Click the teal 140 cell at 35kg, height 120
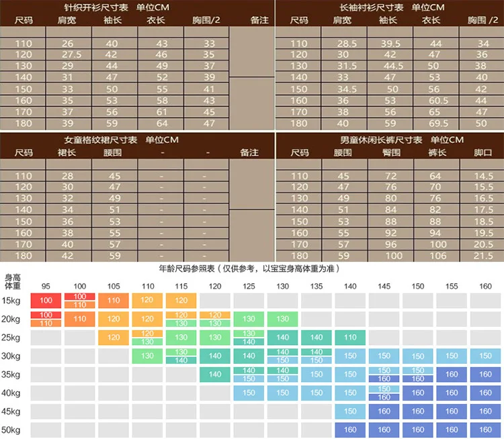504x439 pixels. click(x=215, y=375)
